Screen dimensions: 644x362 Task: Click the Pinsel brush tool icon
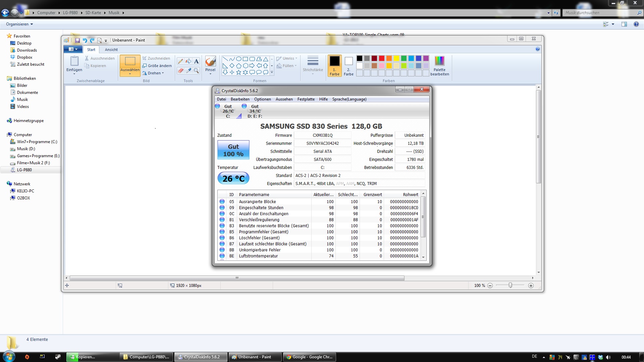(x=210, y=61)
